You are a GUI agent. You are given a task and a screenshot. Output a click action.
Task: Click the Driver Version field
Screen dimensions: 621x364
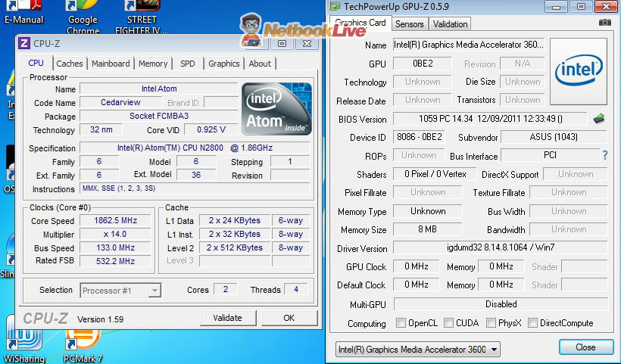[500, 247]
